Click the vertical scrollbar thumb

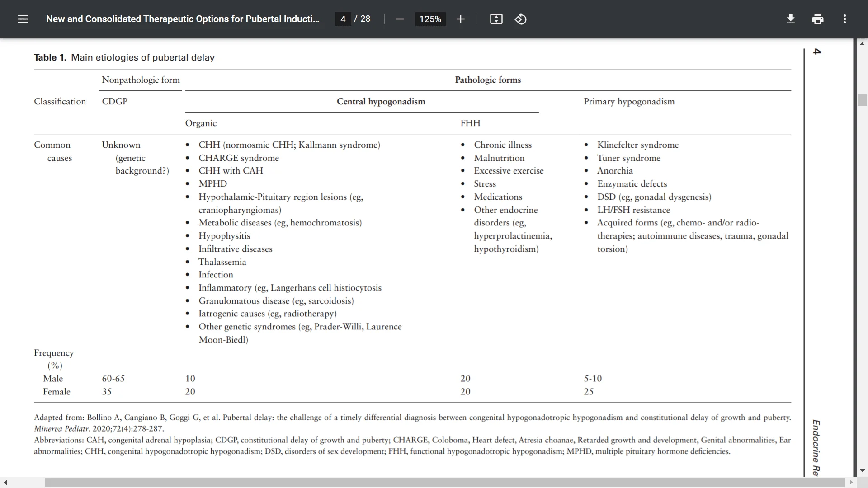coord(862,100)
